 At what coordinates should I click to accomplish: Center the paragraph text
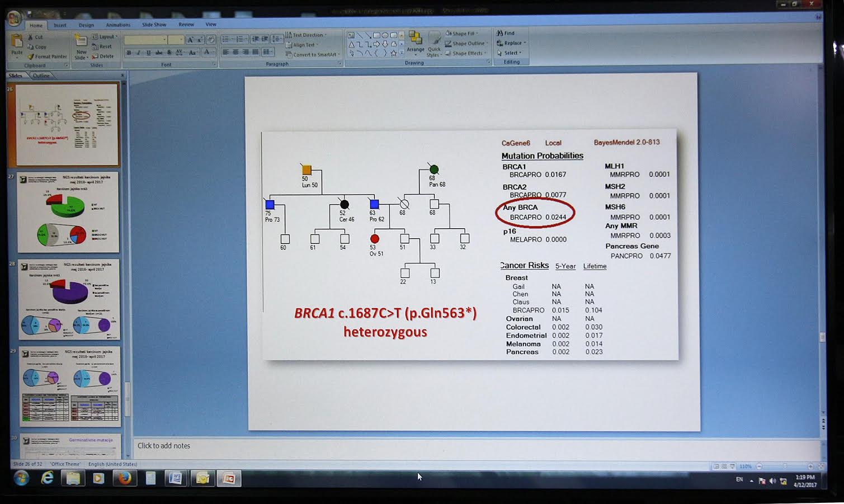click(x=235, y=52)
